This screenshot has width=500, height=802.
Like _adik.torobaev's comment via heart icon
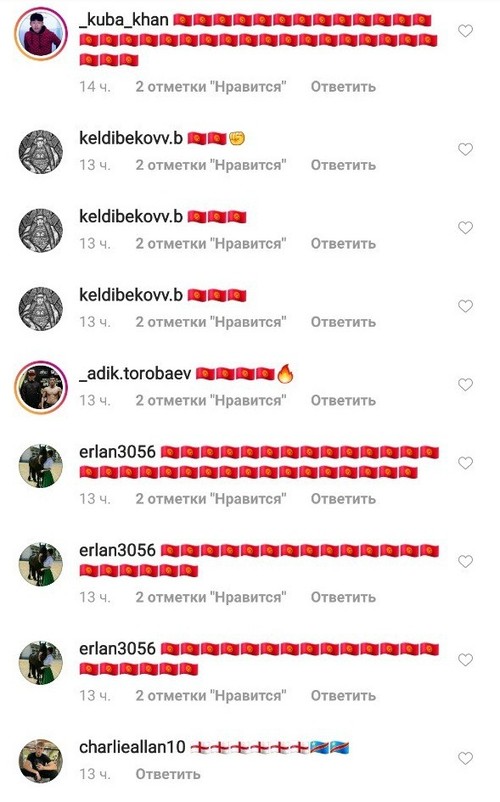[465, 385]
